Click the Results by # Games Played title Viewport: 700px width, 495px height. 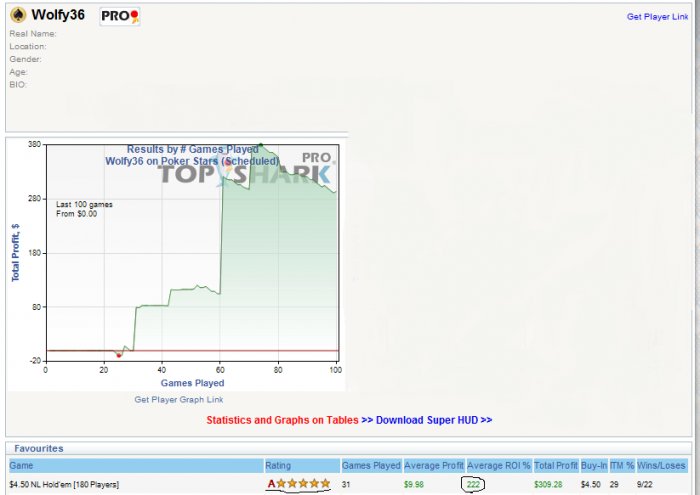point(192,149)
